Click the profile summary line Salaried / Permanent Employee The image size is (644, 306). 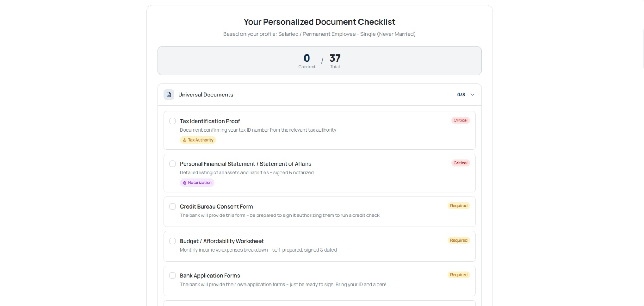tap(319, 34)
